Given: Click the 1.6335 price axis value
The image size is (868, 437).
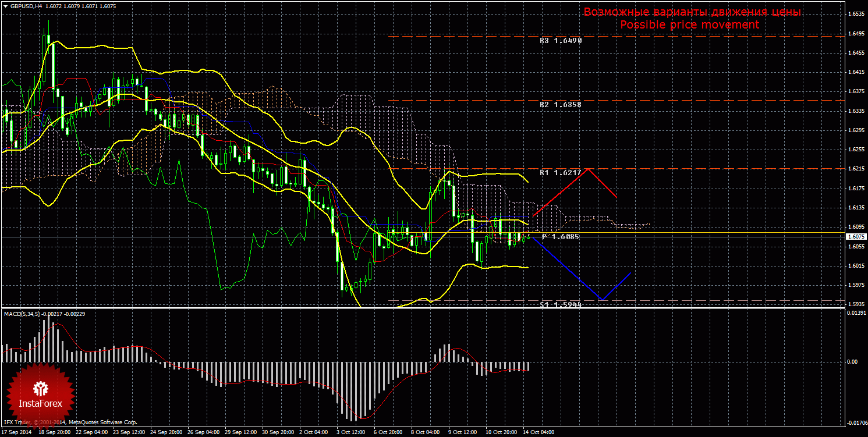Looking at the screenshot, I should click(856, 111).
